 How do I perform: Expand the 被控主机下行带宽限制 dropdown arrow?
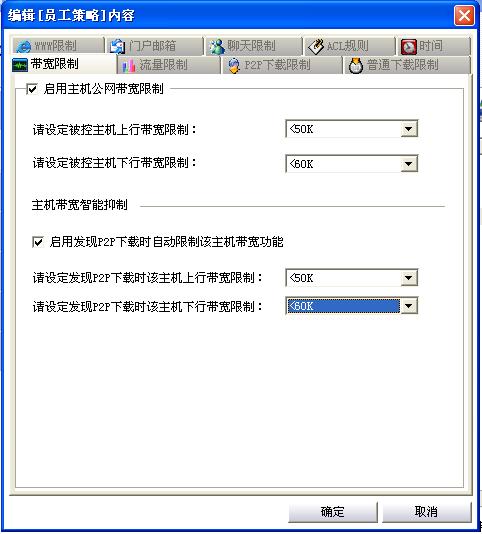pyautogui.click(x=408, y=164)
